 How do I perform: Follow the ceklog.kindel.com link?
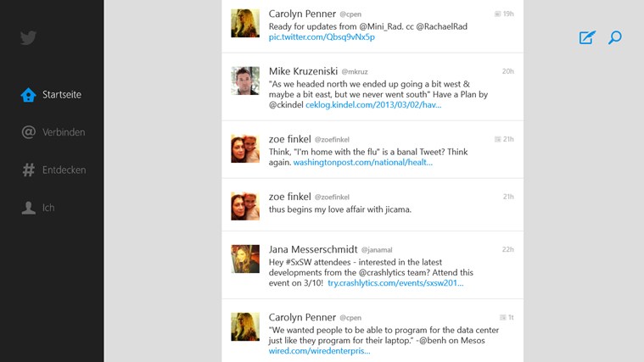pyautogui.click(x=373, y=105)
